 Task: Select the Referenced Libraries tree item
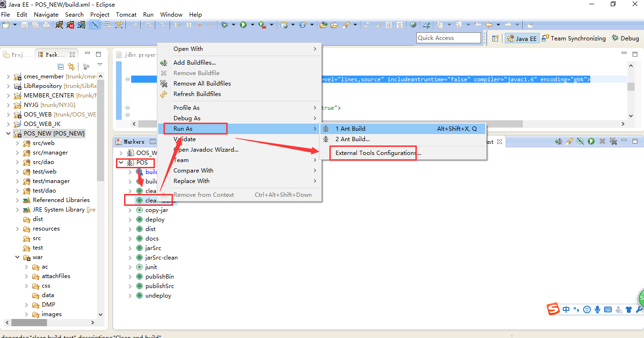tap(61, 200)
